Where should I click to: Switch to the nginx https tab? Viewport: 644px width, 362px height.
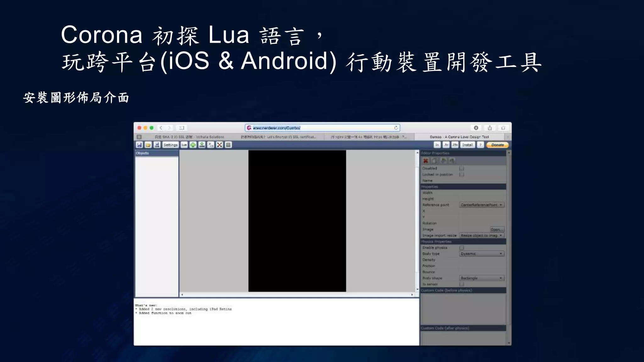tap(369, 137)
